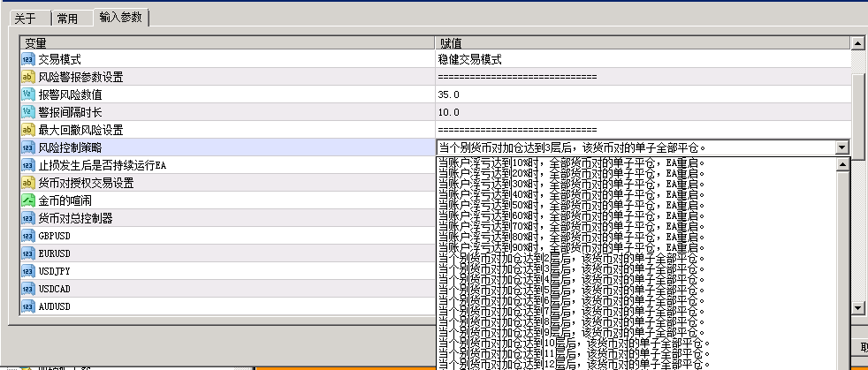This screenshot has width=868, height=370.
Task: Select the 货币对总控制器 row
Action: click(227, 218)
